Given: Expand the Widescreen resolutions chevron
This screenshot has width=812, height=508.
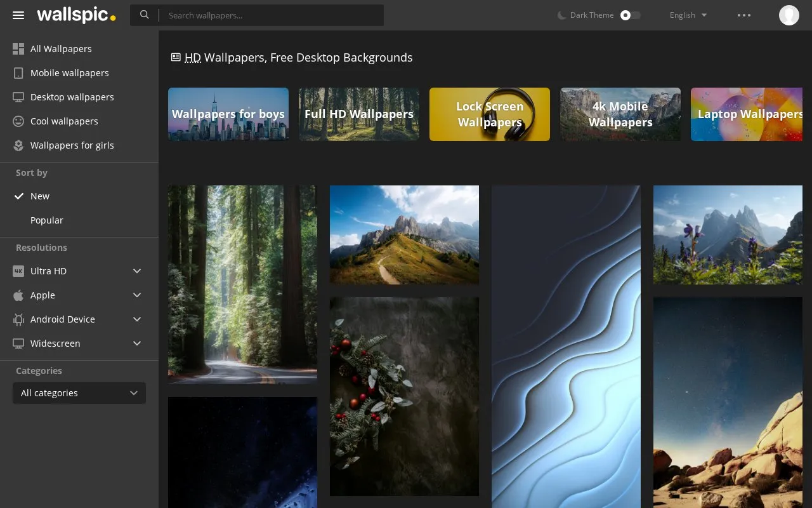Looking at the screenshot, I should tap(137, 344).
